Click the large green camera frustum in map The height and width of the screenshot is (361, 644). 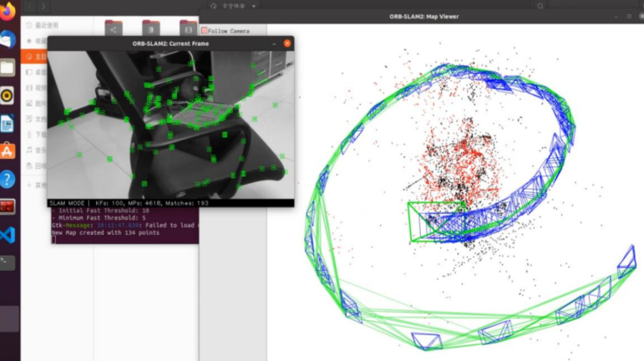click(x=437, y=221)
